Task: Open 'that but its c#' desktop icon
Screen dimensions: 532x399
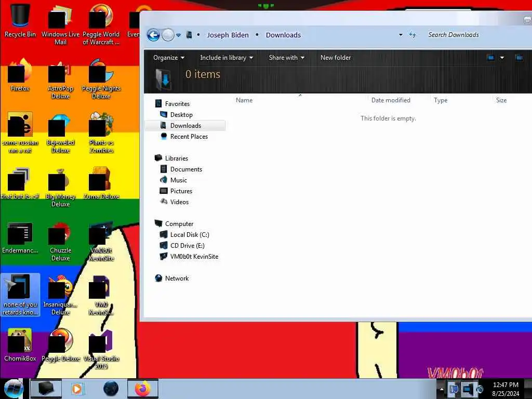Action: coord(20,183)
